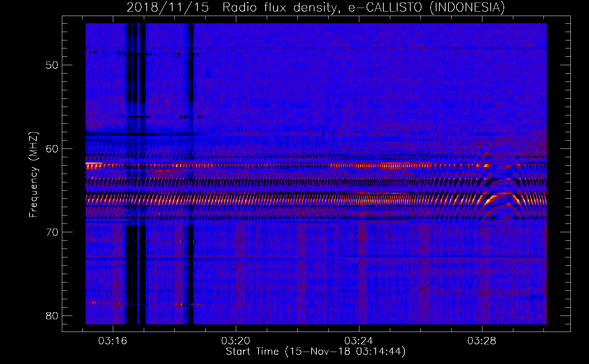Click the 03:16 time tick label
Viewport: 589px width, 364px height.
[113, 341]
